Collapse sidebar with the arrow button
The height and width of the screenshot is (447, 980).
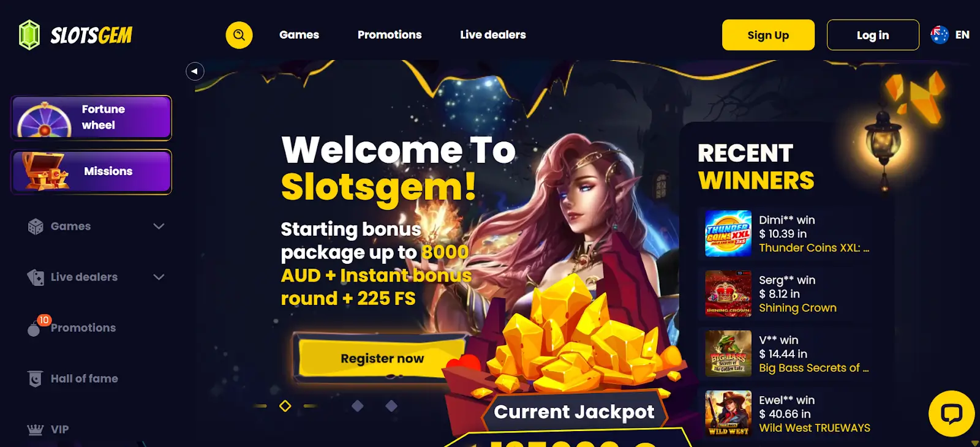tap(195, 71)
